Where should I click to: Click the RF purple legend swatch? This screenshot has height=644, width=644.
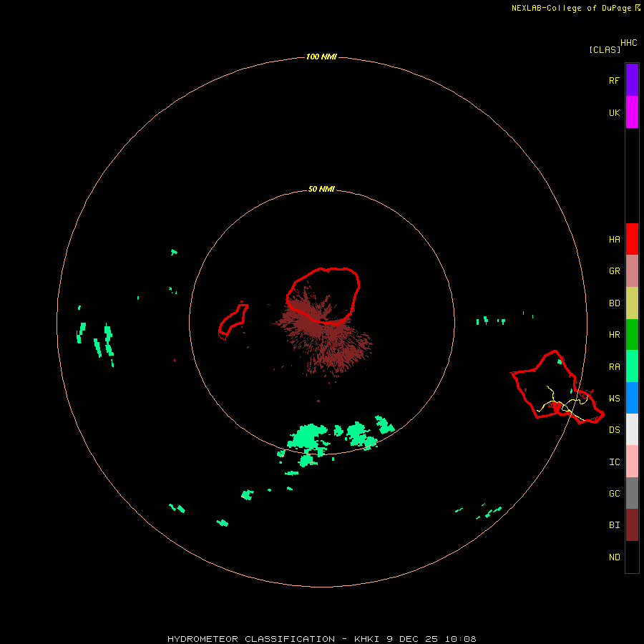click(x=632, y=79)
